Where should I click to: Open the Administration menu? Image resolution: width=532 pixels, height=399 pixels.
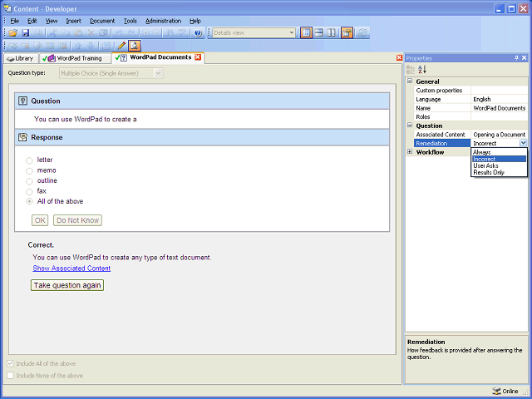163,21
